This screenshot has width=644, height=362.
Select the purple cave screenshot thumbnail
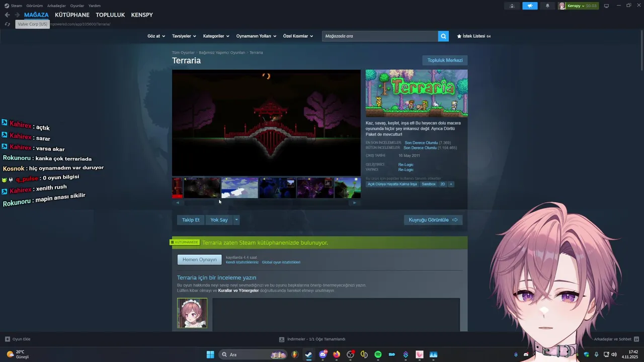(x=315, y=188)
